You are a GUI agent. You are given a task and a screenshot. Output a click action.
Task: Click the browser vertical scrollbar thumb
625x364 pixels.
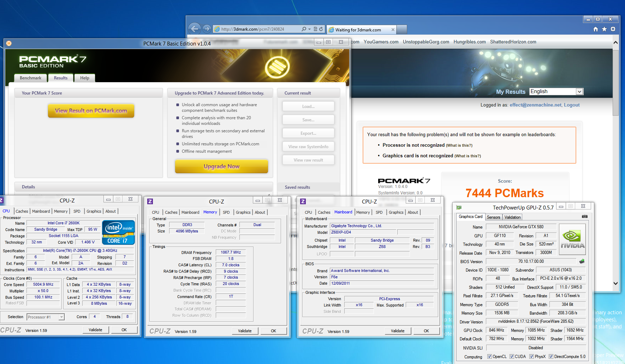coord(615,83)
